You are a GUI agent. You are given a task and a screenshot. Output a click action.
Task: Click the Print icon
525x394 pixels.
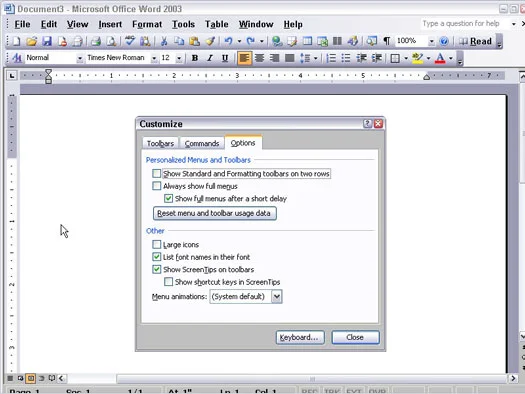[x=96, y=42]
